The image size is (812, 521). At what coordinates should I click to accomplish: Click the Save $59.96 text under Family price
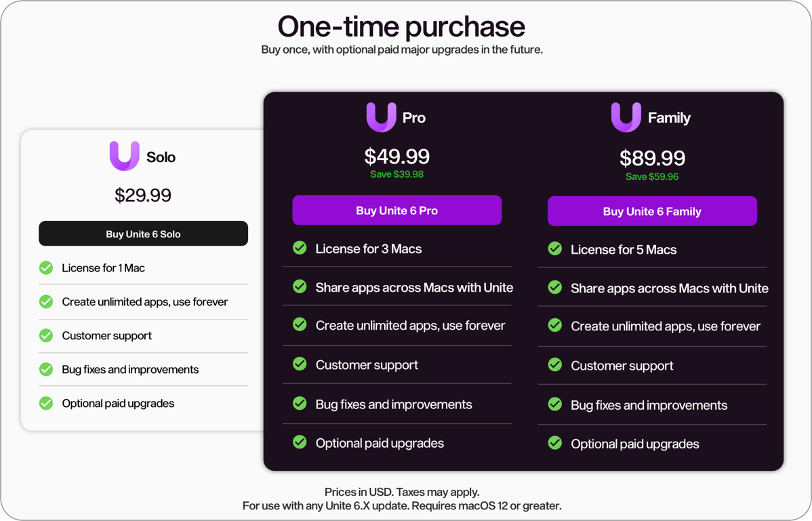point(652,176)
